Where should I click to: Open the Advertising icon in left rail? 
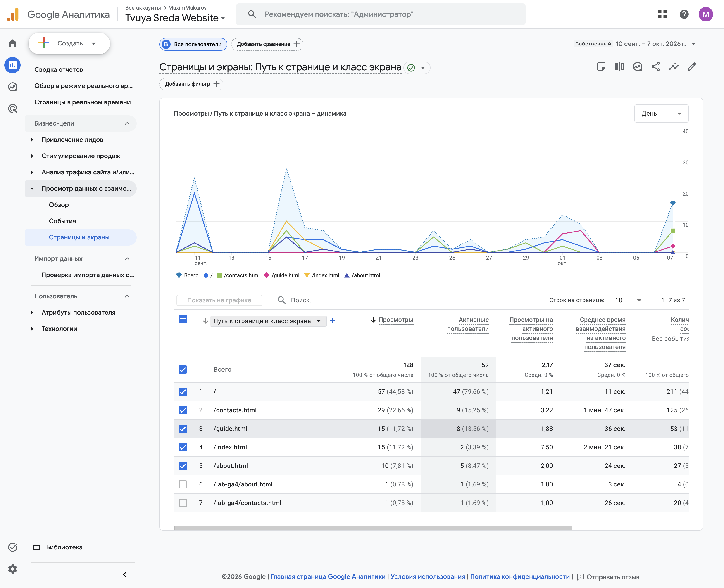(x=12, y=109)
